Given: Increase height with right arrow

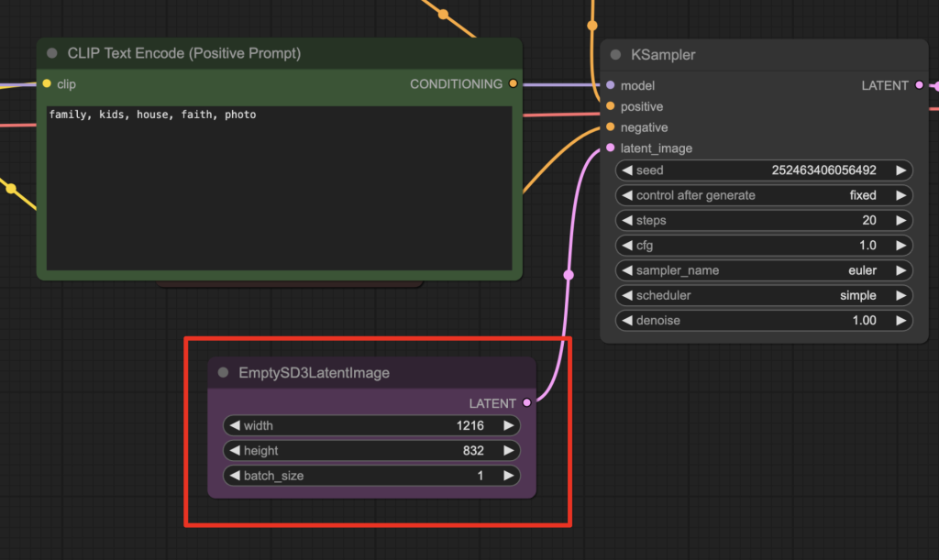Looking at the screenshot, I should 508,451.
